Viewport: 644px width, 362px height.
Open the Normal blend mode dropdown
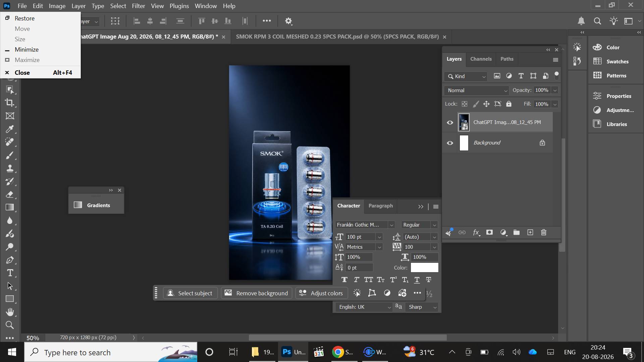point(477,90)
